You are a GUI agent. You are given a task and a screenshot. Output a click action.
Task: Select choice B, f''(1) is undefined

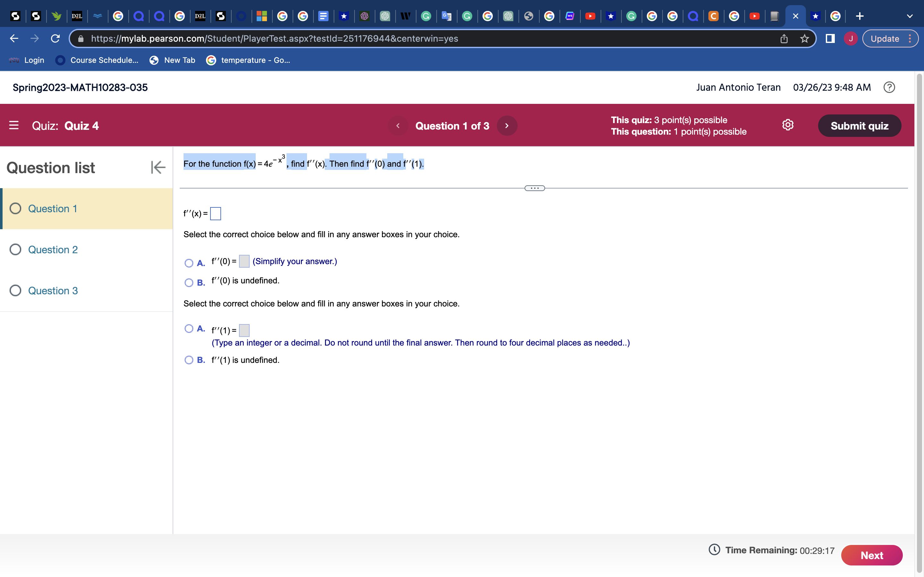click(189, 359)
